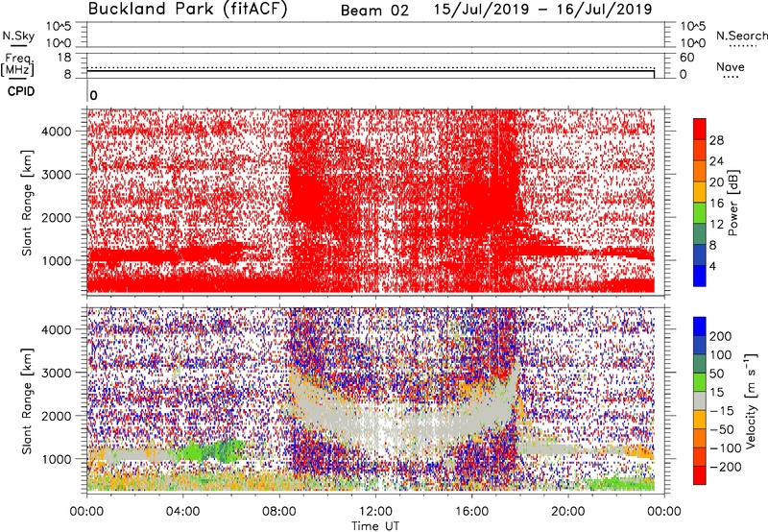Click the "Power [dB]" colorbar label
The image size is (768, 532).
733,203
